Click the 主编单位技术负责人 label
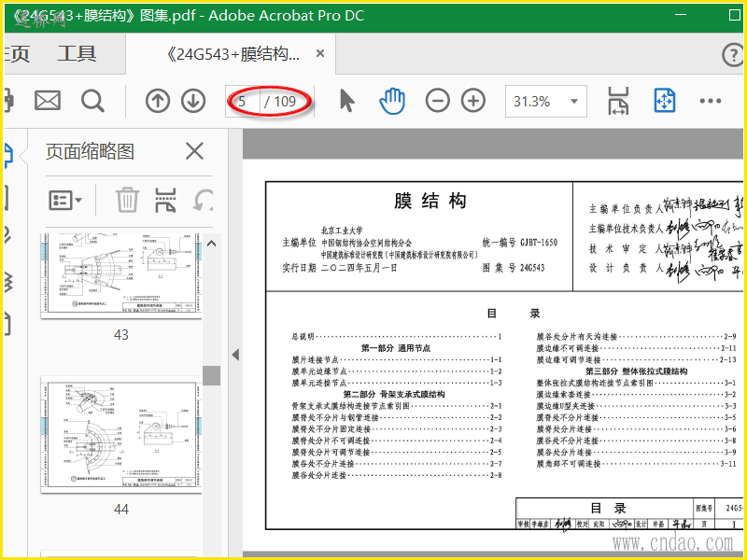The image size is (747, 560). click(626, 229)
